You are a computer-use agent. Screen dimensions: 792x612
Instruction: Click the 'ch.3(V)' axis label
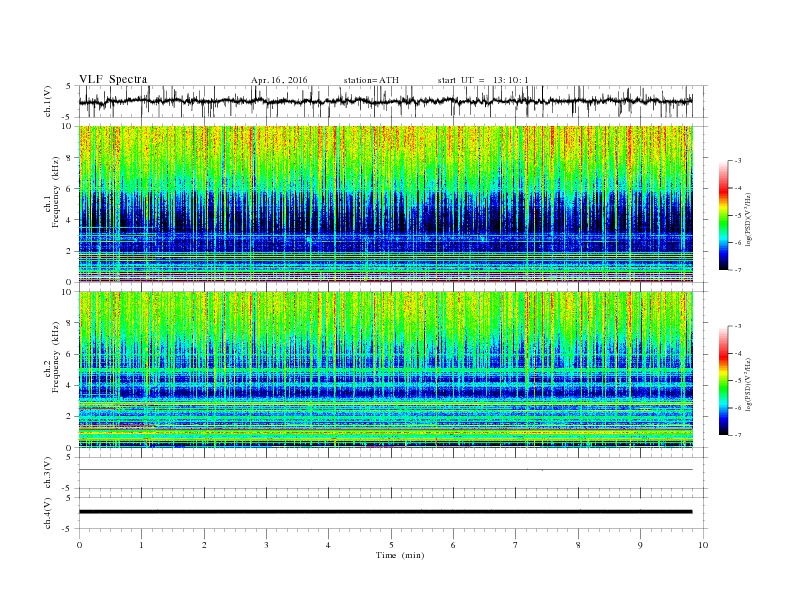pyautogui.click(x=48, y=473)
